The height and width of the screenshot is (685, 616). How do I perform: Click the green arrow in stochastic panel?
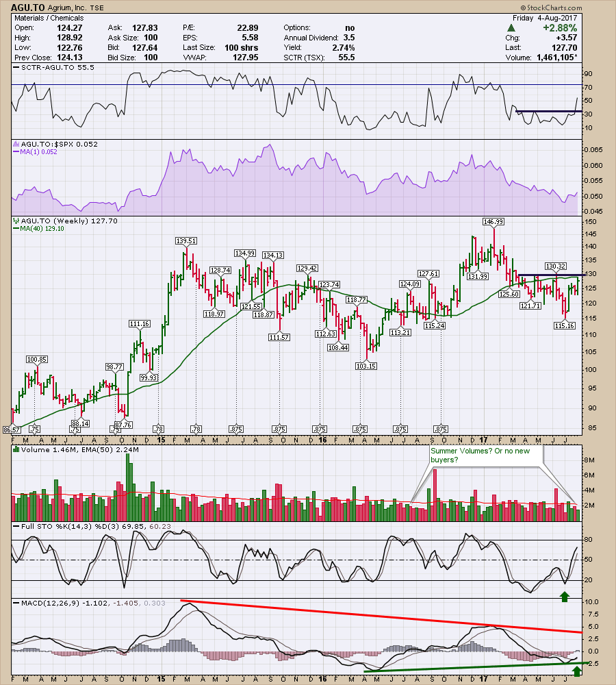point(565,597)
